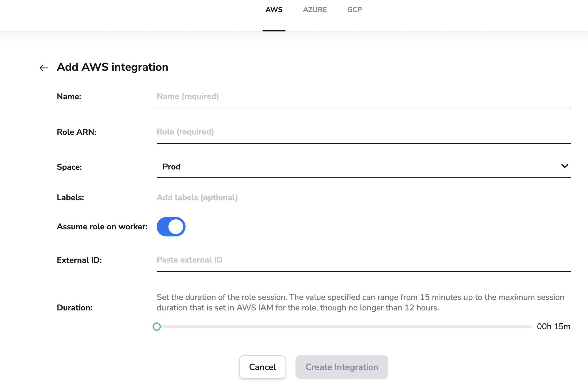Cancel the AWS integration form
The width and height of the screenshot is (588, 390).
pyautogui.click(x=263, y=367)
